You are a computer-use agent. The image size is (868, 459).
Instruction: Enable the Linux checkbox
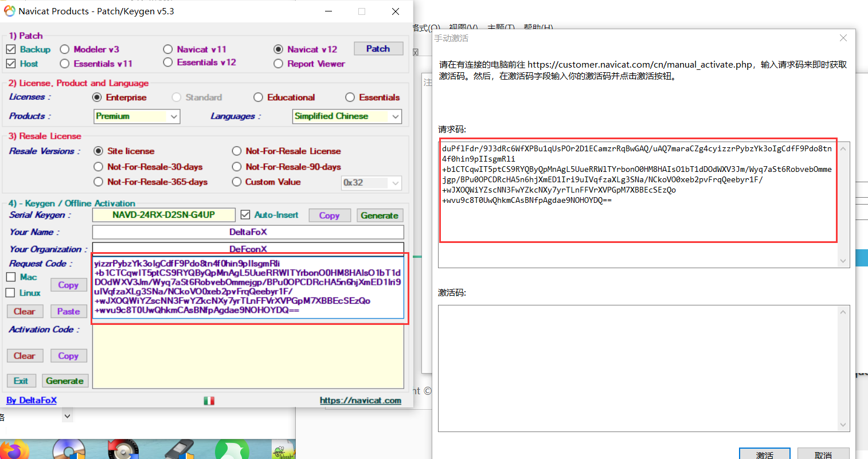(10, 293)
